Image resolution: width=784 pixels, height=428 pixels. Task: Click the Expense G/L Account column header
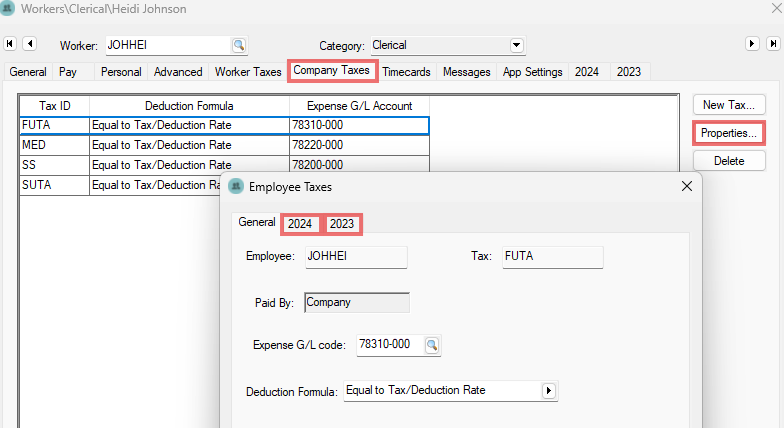[359, 106]
